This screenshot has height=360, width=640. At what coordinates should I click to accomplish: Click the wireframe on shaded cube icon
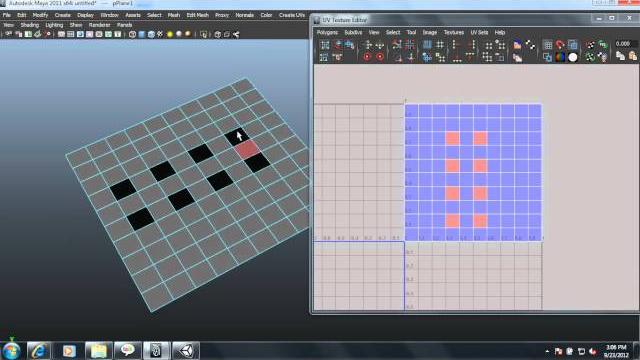pos(151,35)
